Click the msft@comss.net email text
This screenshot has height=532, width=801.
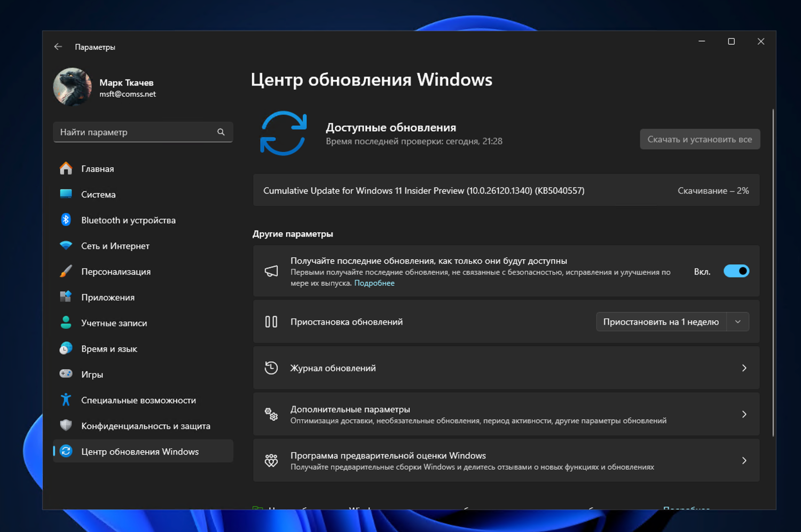coord(128,94)
